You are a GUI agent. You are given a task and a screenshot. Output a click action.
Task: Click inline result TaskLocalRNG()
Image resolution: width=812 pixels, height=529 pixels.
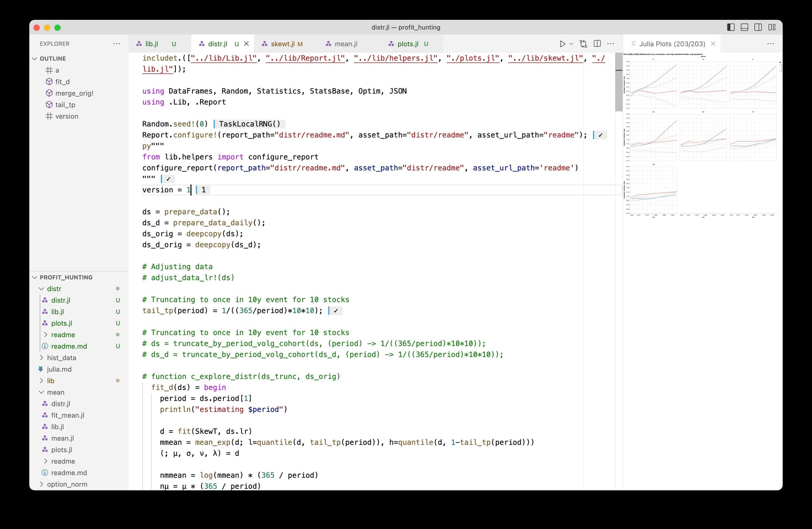pyautogui.click(x=250, y=124)
